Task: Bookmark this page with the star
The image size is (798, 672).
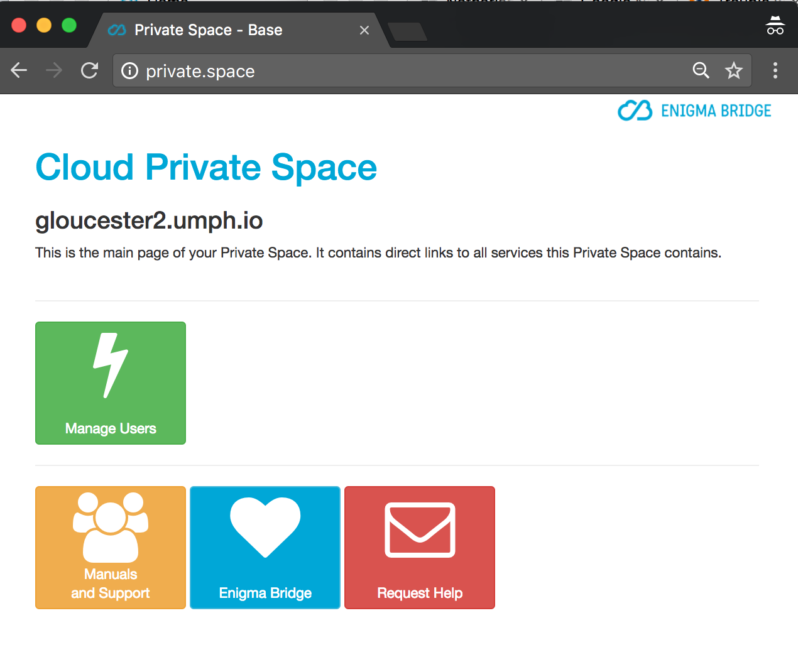Action: tap(734, 71)
